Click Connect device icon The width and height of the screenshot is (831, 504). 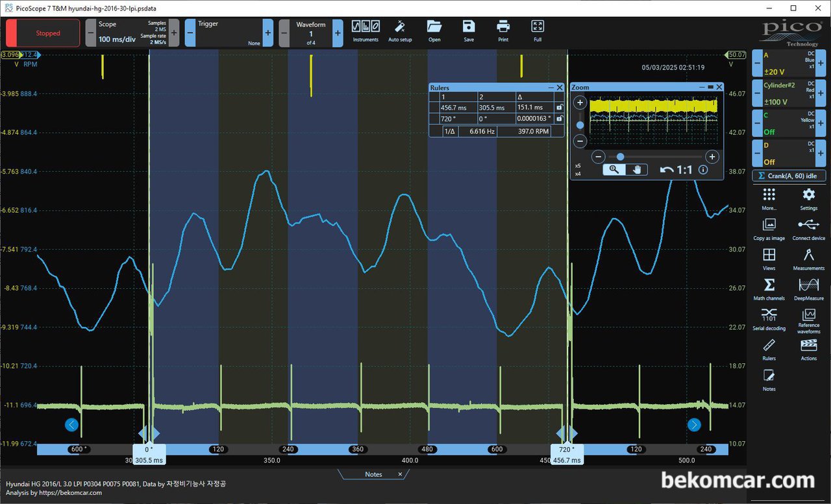click(808, 229)
